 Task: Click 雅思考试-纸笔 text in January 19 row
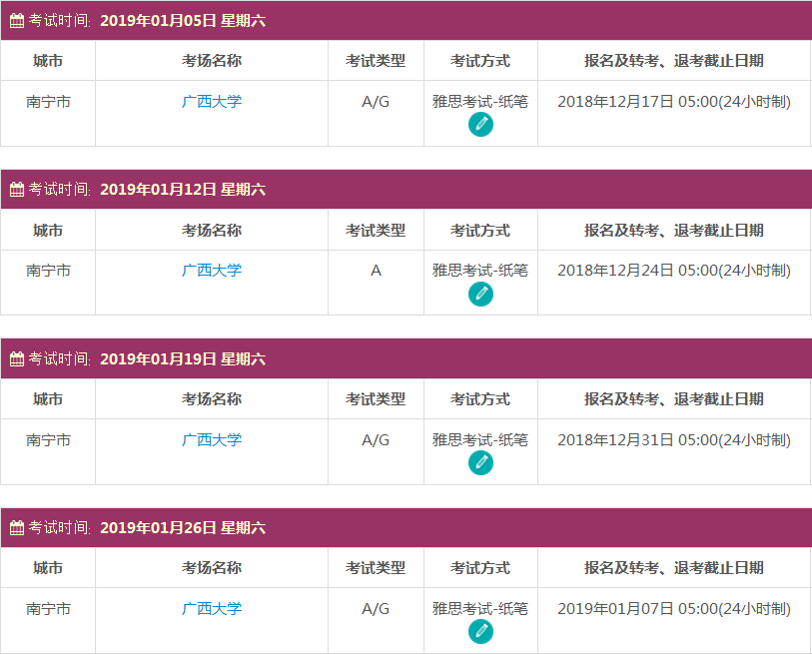click(480, 439)
